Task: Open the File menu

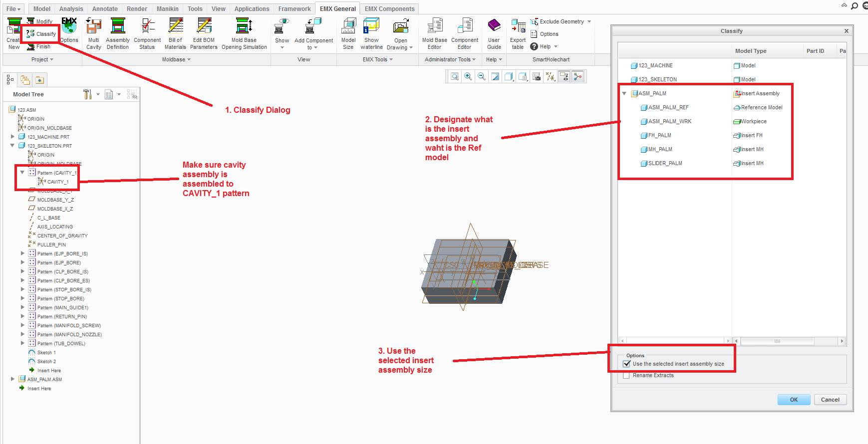Action: [x=13, y=9]
